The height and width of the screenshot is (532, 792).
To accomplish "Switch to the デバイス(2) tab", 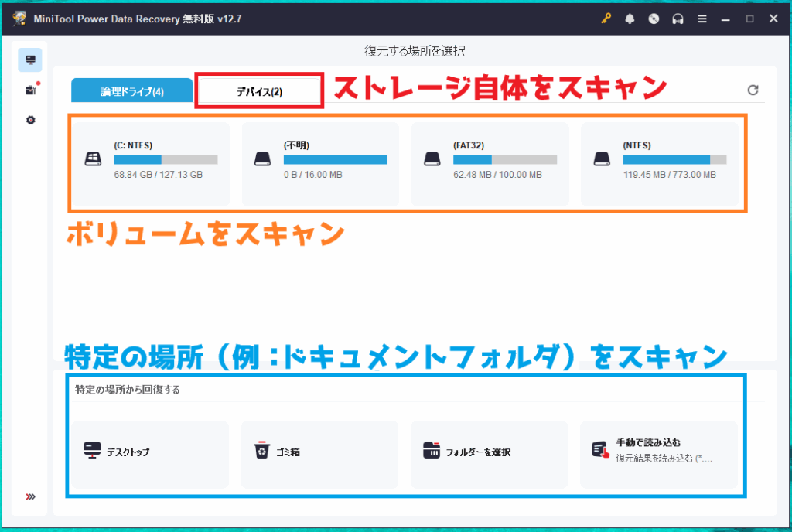I will [259, 91].
